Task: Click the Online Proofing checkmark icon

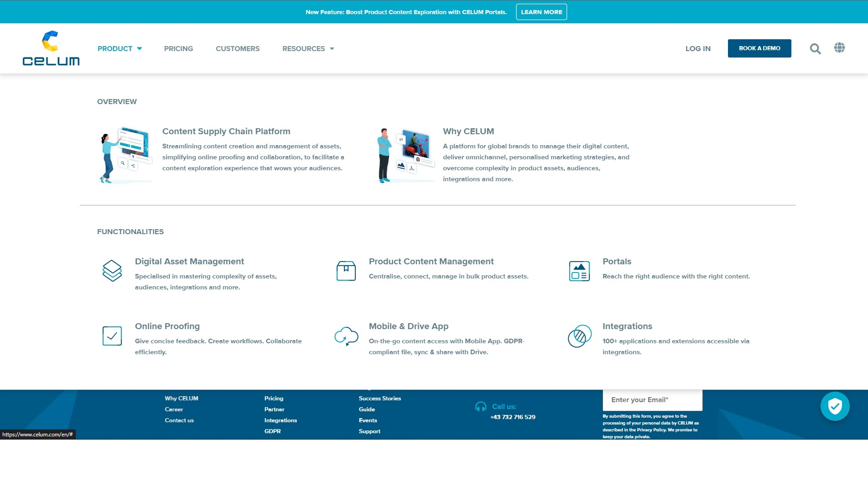Action: pyautogui.click(x=112, y=336)
